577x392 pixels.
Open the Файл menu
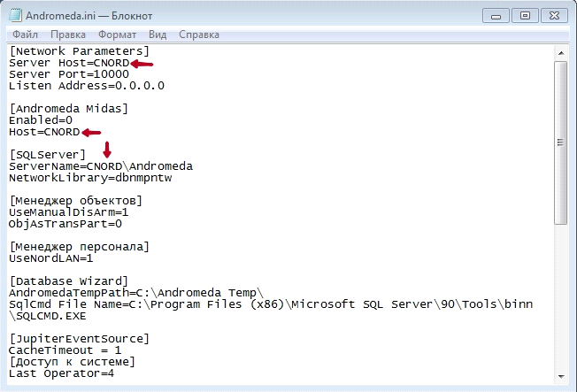coord(25,35)
